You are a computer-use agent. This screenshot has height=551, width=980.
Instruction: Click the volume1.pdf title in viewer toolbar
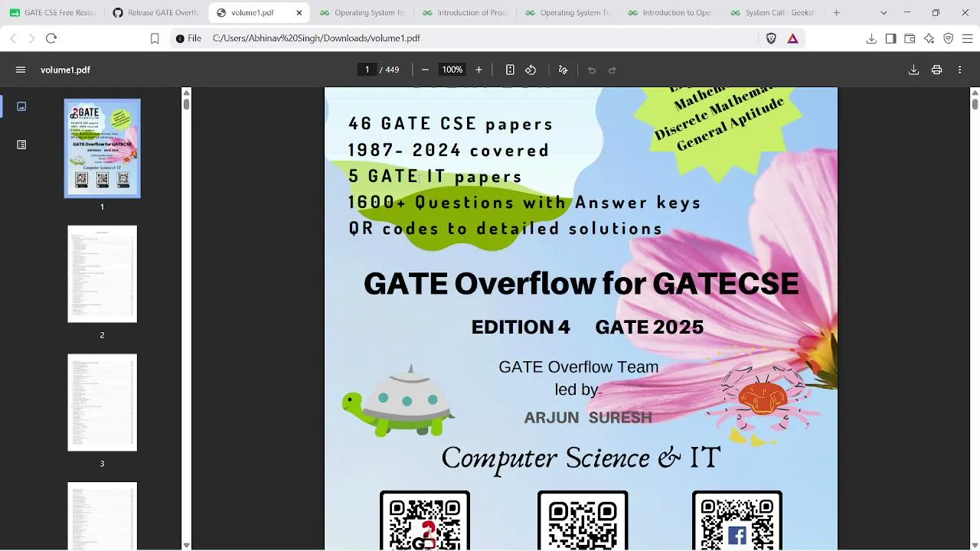65,70
